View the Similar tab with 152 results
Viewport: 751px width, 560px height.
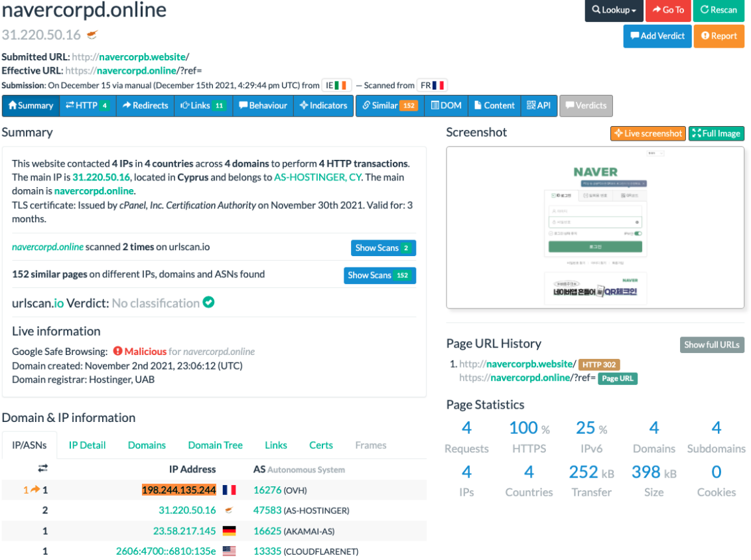point(390,105)
